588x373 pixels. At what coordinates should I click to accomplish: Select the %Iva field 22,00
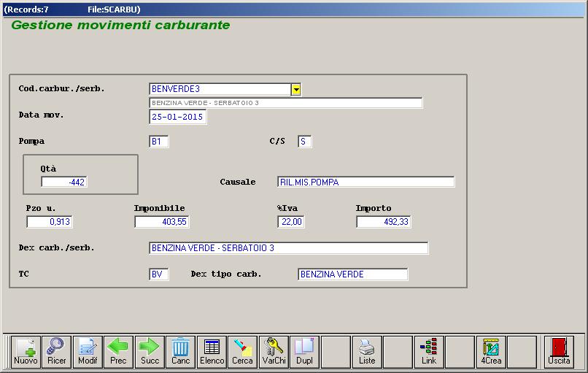[291, 222]
